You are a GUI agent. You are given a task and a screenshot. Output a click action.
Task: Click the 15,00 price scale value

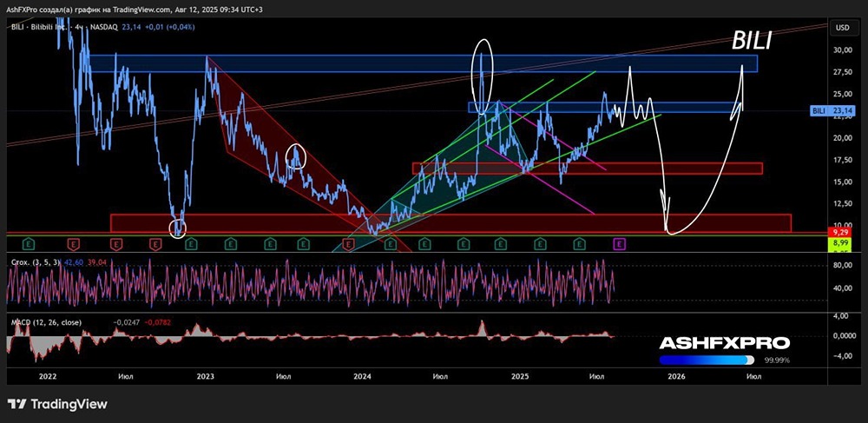[844, 182]
